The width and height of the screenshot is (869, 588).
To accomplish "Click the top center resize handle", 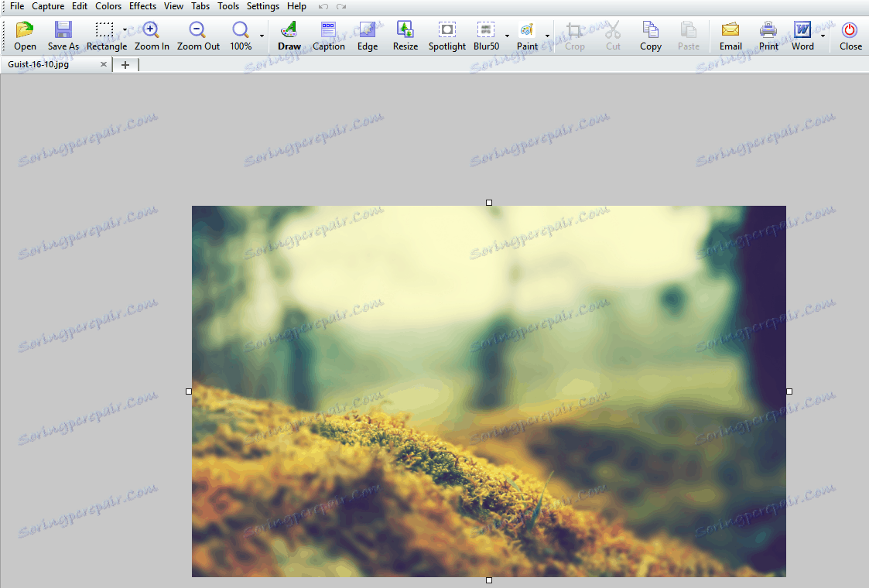I will tap(489, 203).
